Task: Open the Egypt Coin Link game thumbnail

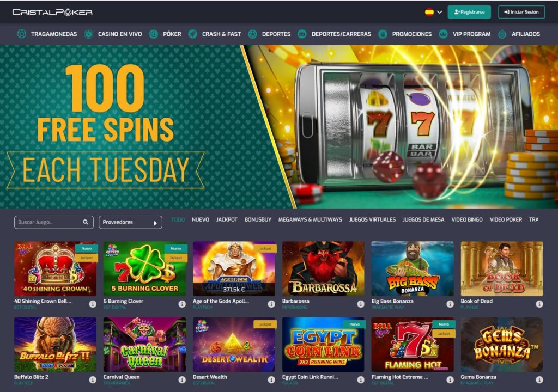Action: click(x=323, y=344)
